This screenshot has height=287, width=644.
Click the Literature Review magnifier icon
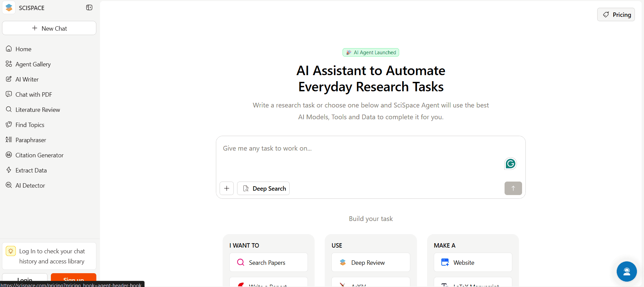[9, 109]
